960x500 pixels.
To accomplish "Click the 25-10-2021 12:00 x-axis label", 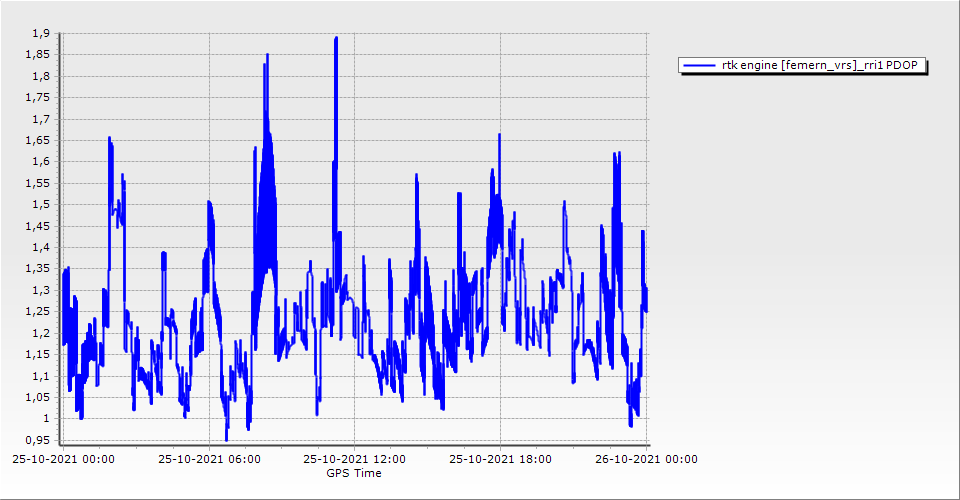I will pos(355,459).
